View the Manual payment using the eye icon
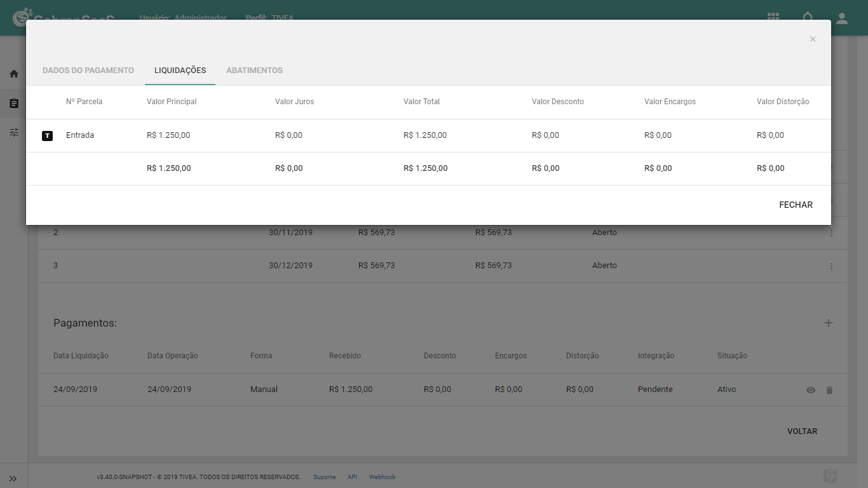This screenshot has height=488, width=868. pyautogui.click(x=811, y=390)
